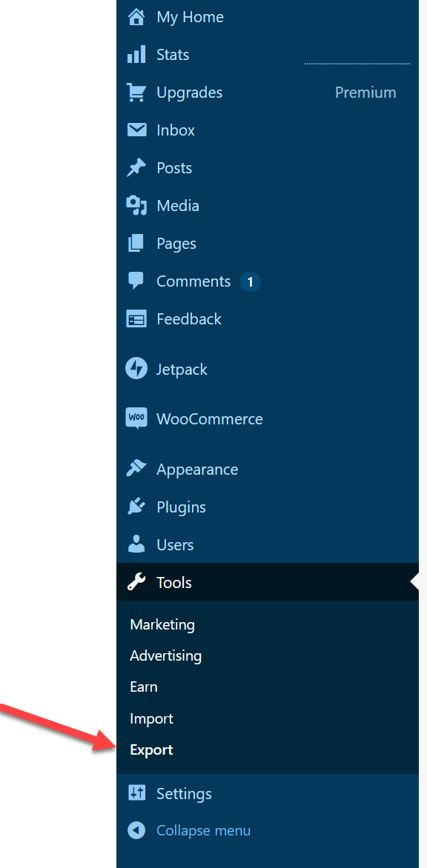This screenshot has height=868, width=427.
Task: Open the Feedback menu label
Action: (x=189, y=319)
